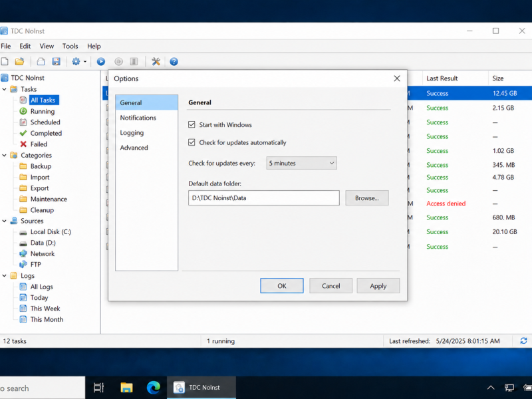
Task: Collapse the Categories tree node
Action: (5, 155)
